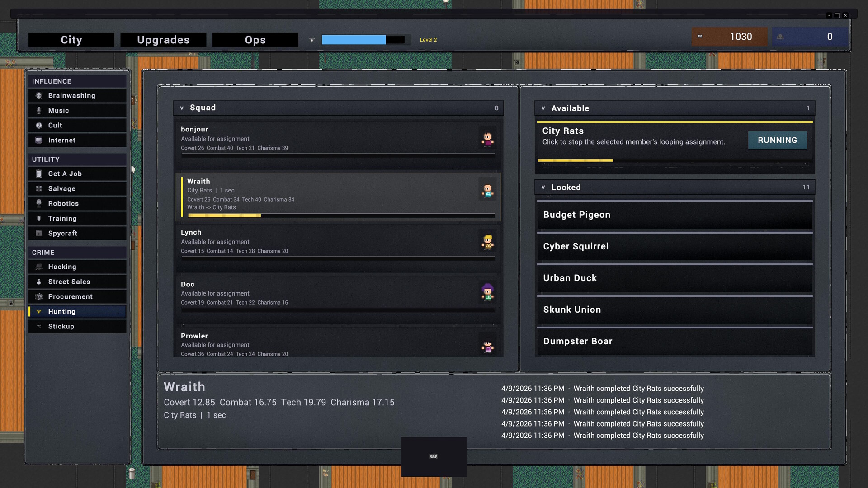Click the Street Sales bottle icon
Viewport: 868px width, 488px height.
pyautogui.click(x=39, y=282)
